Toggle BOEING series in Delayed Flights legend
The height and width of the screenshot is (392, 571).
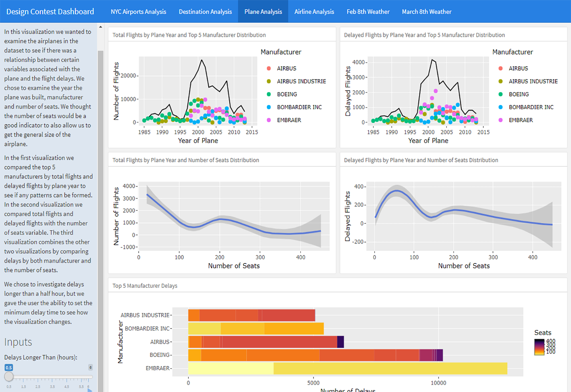[x=518, y=94]
